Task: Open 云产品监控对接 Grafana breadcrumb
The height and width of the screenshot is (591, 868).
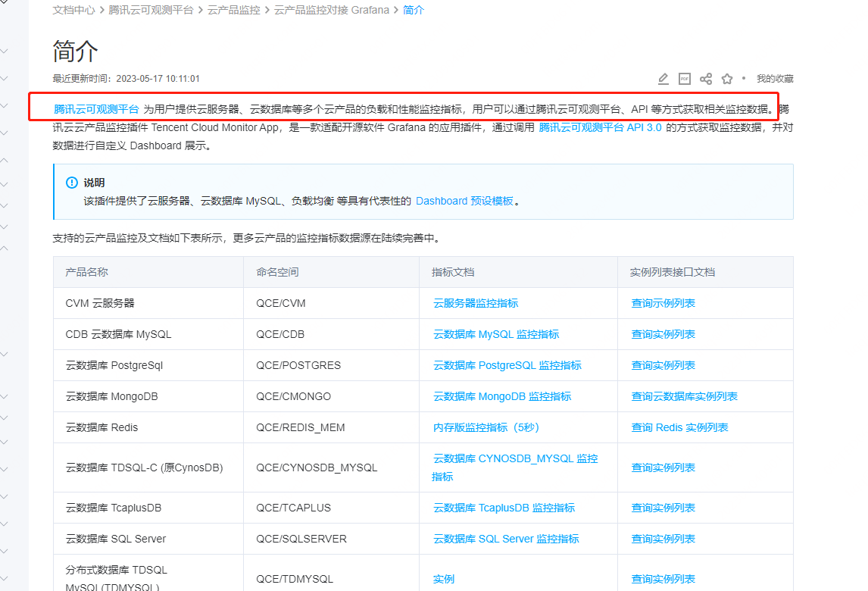Action: pos(332,10)
